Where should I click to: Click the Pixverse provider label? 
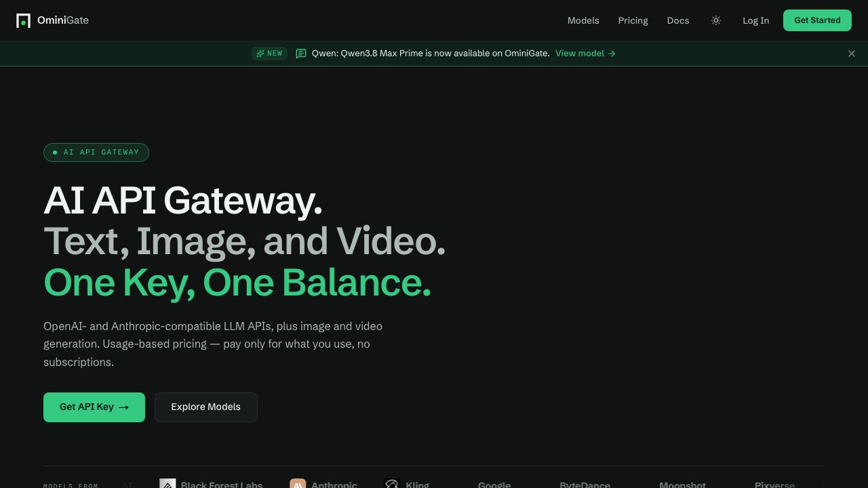coord(774,485)
